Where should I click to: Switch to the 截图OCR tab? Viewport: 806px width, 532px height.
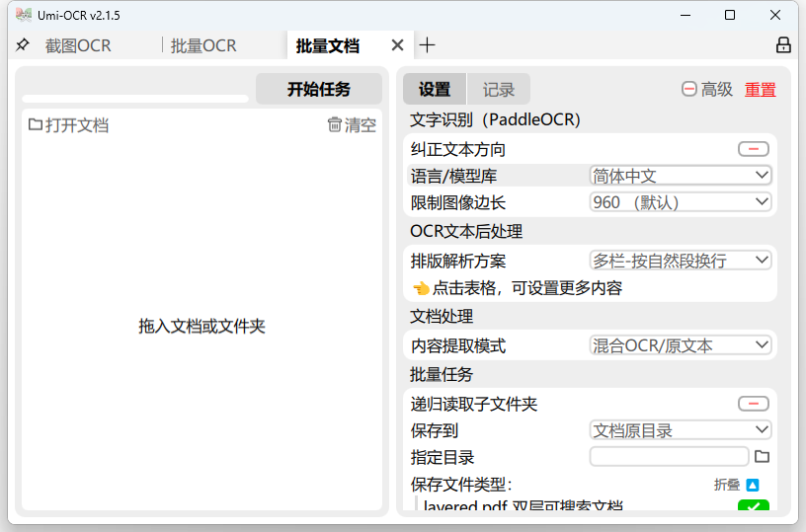click(x=78, y=45)
